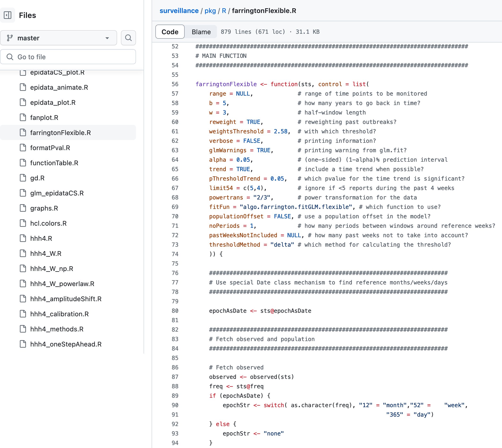
Task: Click file icon beside graphs.R
Action: pyautogui.click(x=23, y=208)
